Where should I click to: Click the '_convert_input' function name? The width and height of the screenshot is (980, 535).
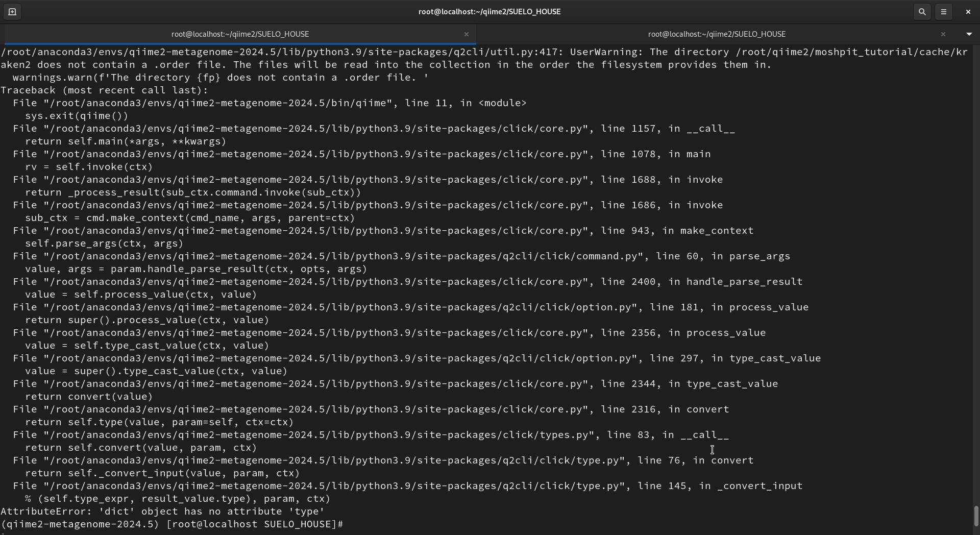coord(759,486)
